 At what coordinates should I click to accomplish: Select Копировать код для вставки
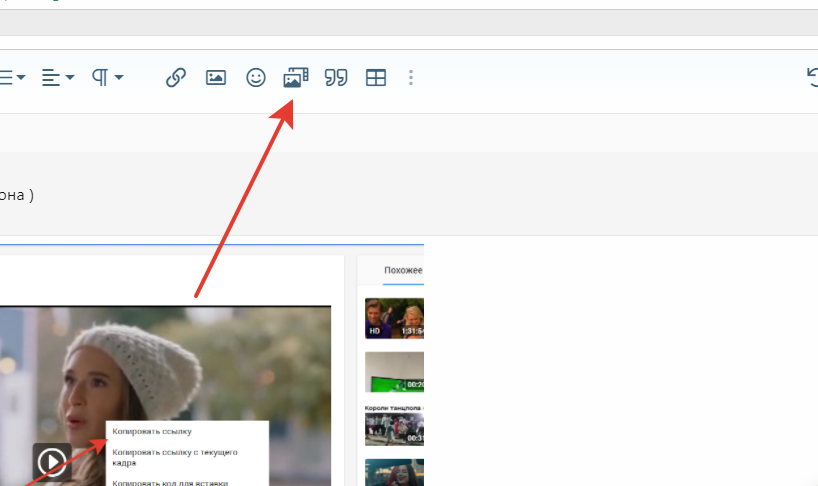170,483
